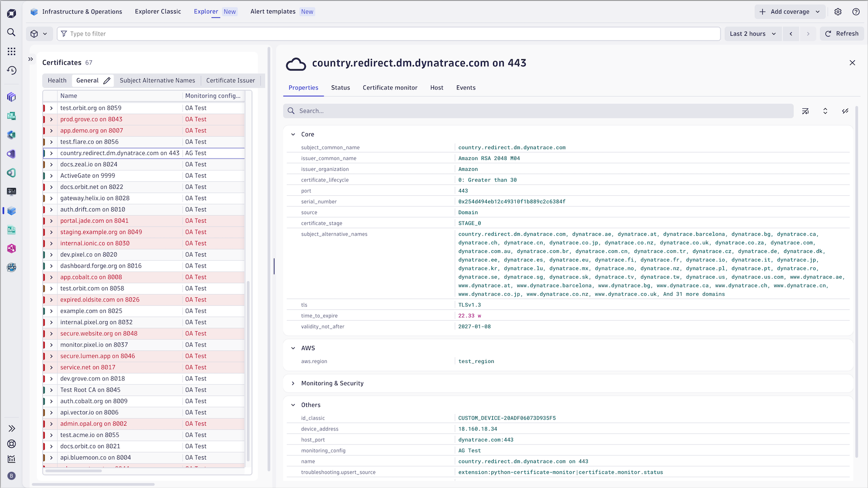868x488 pixels.
Task: Select the active Infrastructure cube sidebar icon
Action: (x=12, y=211)
